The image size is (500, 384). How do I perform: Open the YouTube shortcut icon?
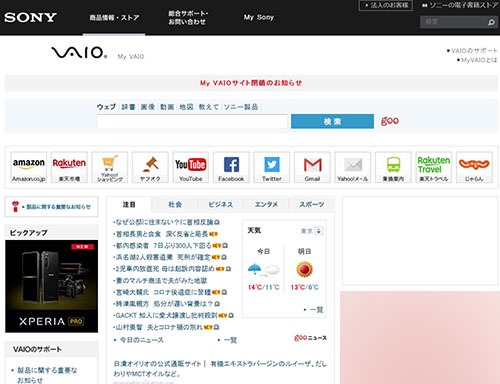tap(191, 167)
